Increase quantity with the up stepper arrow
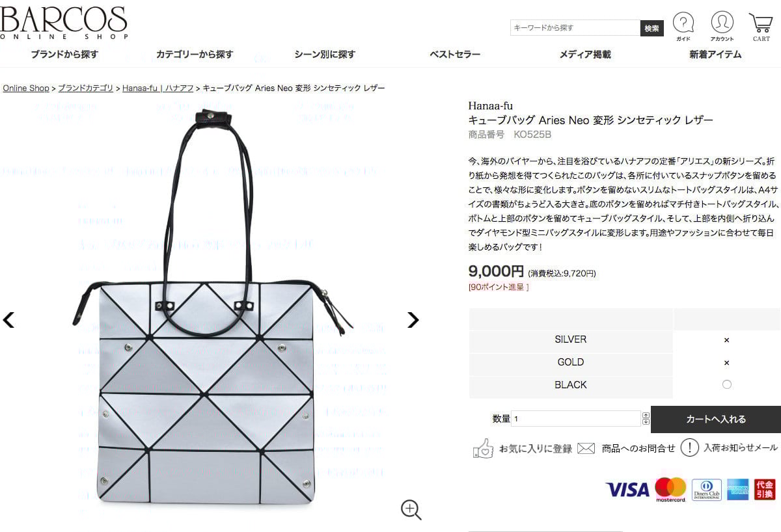The width and height of the screenshot is (781, 532). [646, 415]
